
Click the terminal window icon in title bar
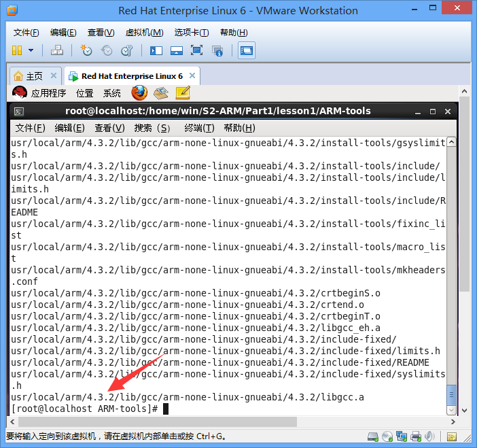click(x=19, y=111)
